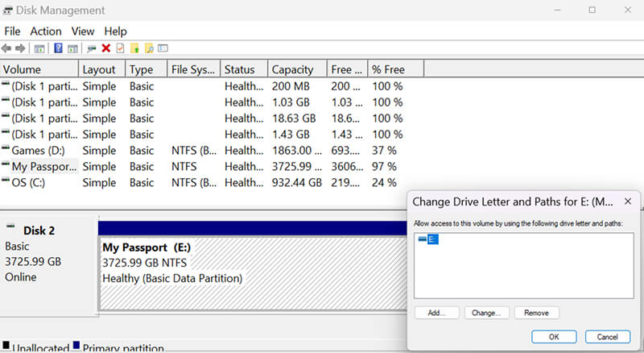644x353 pixels.
Task: Select the My Passport volume in list
Action: pyautogui.click(x=212, y=167)
